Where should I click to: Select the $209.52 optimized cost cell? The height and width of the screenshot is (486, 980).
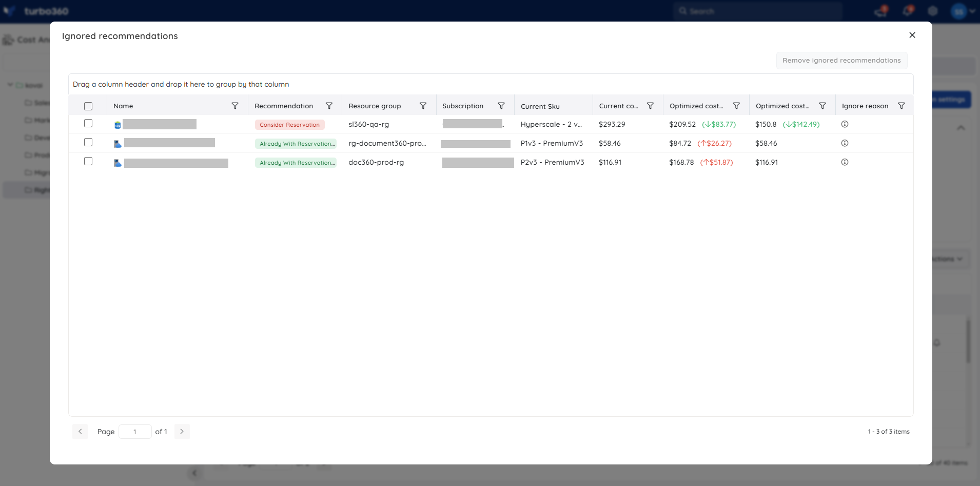tap(682, 124)
